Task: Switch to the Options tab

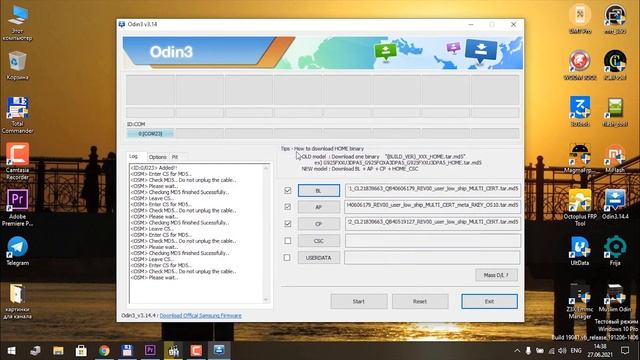Action: tap(158, 157)
